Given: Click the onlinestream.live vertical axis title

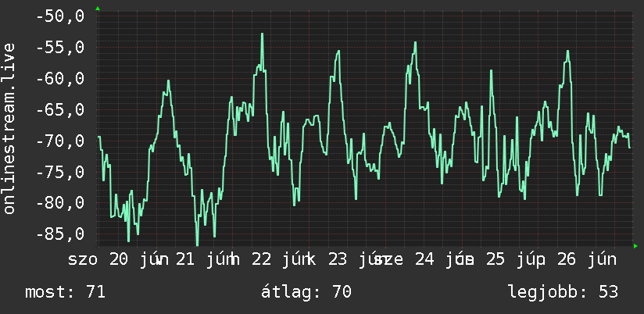Looking at the screenshot, I should tap(9, 128).
